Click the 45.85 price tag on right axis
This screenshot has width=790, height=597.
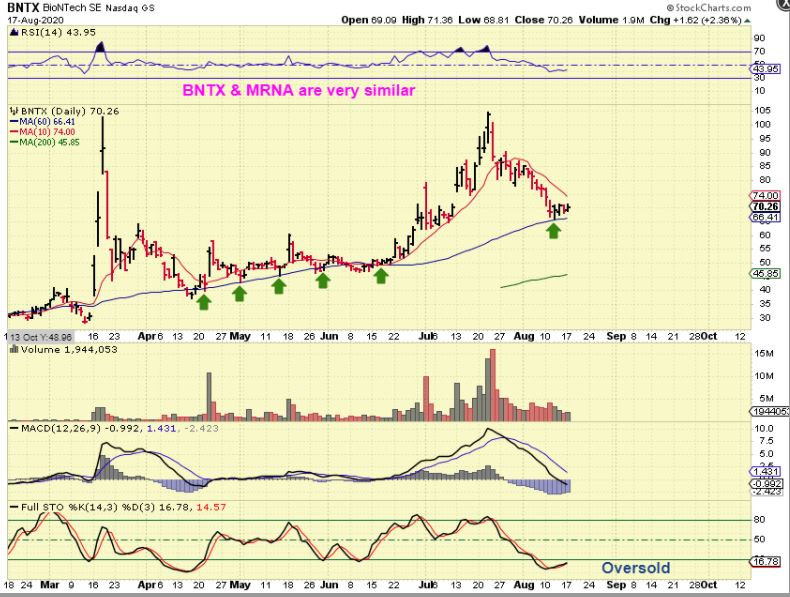[x=765, y=274]
